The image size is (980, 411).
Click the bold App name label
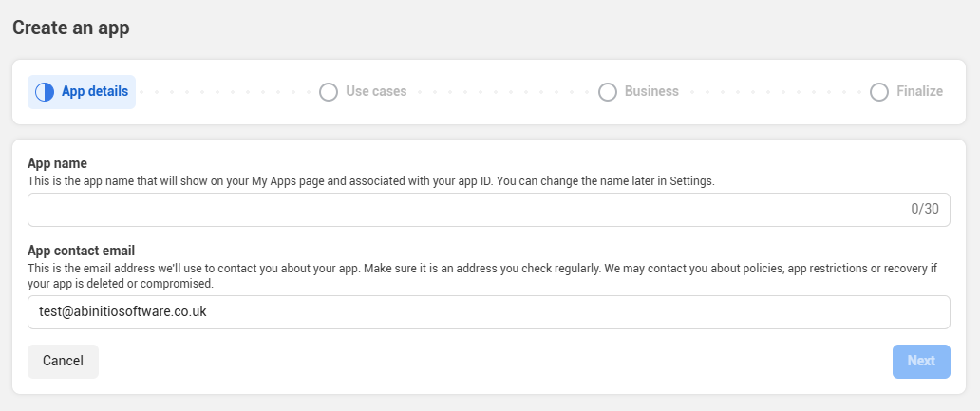click(x=58, y=164)
